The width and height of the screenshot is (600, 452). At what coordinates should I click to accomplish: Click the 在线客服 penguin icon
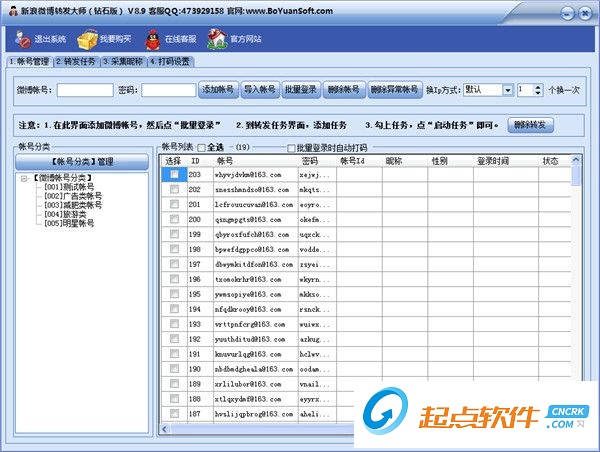click(x=153, y=39)
